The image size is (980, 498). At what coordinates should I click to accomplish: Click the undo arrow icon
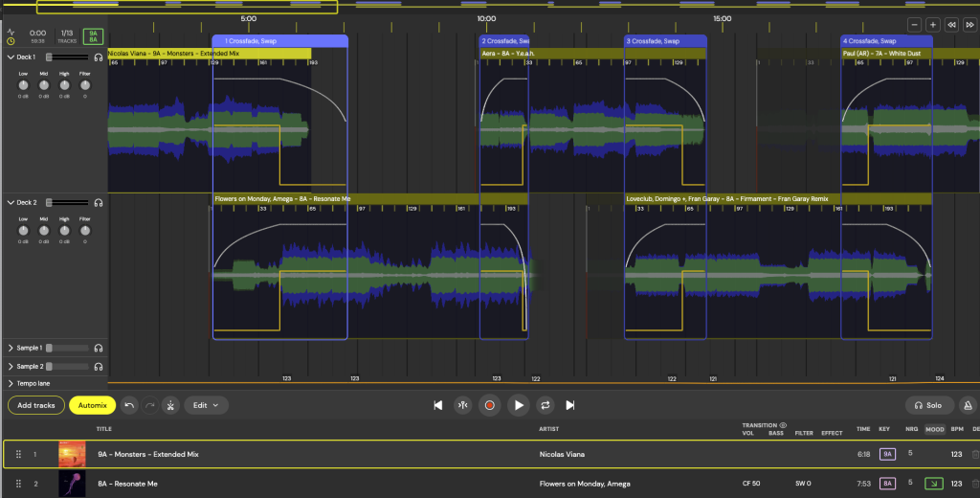129,405
